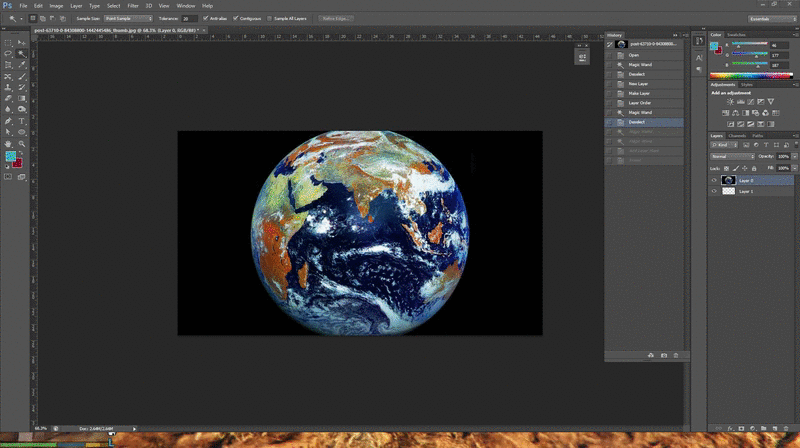
Task: Add a Levels adjustment
Action: coord(740,102)
